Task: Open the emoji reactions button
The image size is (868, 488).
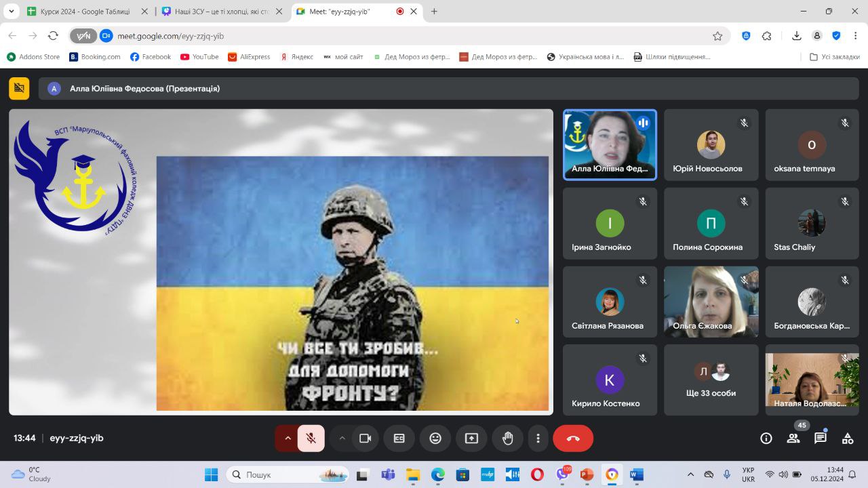Action: pyautogui.click(x=435, y=438)
